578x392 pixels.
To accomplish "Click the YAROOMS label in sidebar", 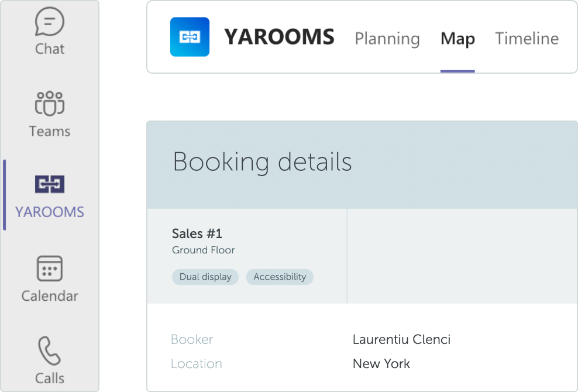I will click(49, 212).
